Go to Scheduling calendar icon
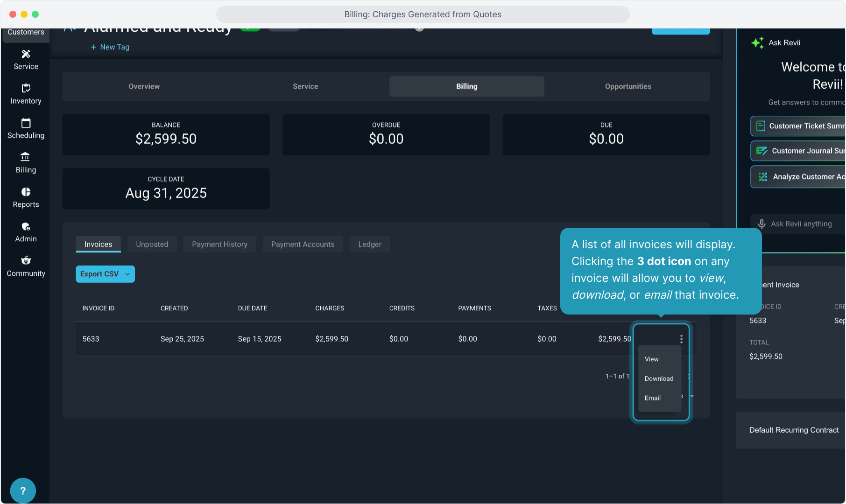The image size is (846, 504). [x=26, y=123]
